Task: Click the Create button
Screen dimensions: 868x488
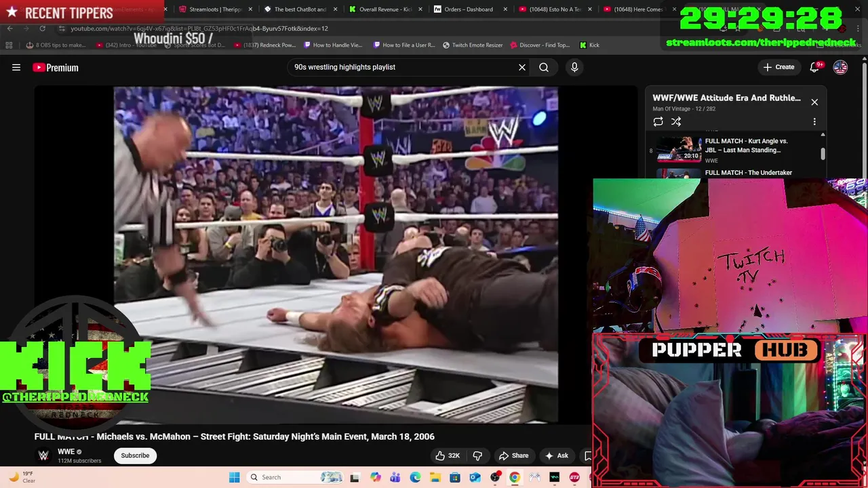Action: click(778, 67)
